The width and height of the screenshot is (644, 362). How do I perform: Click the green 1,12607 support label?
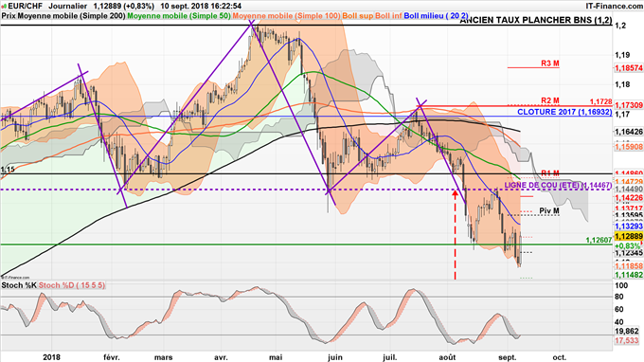click(599, 240)
